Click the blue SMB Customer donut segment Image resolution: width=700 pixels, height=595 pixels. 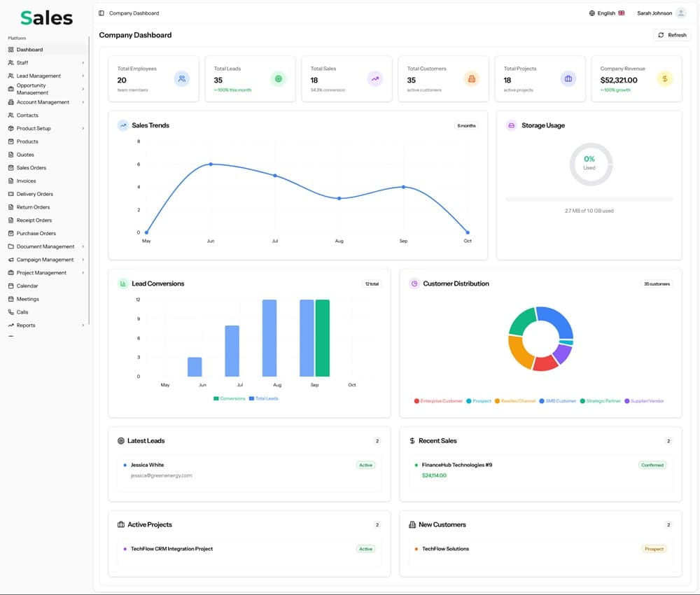click(x=559, y=322)
